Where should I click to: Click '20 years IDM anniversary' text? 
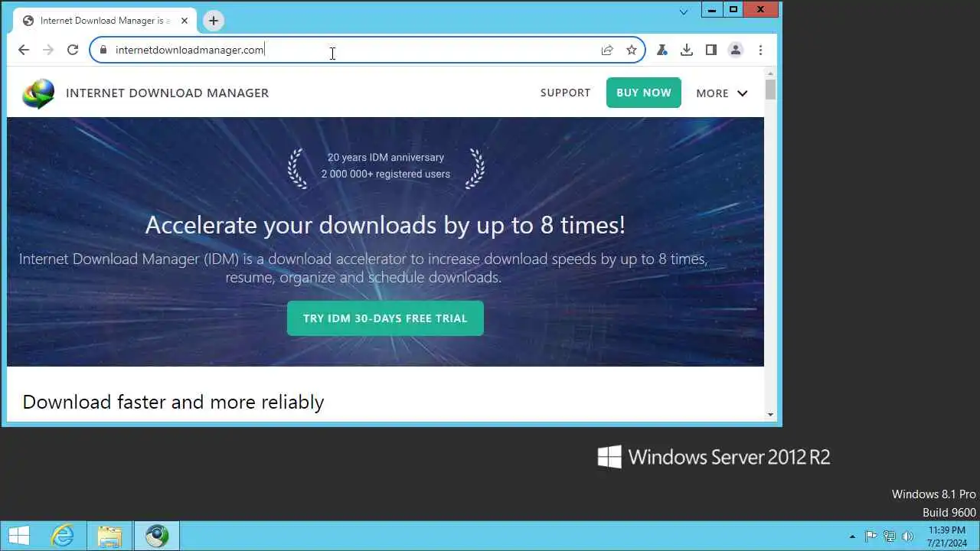coord(386,157)
